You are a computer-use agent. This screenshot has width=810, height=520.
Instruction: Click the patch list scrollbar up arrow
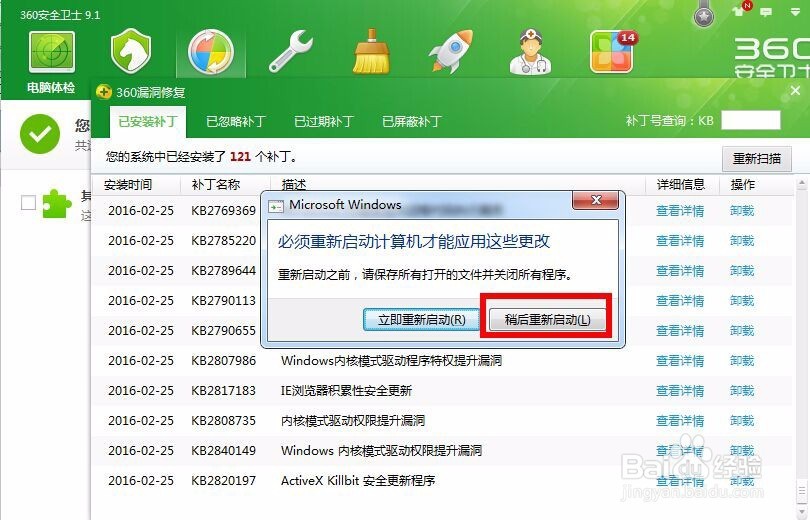(802, 183)
